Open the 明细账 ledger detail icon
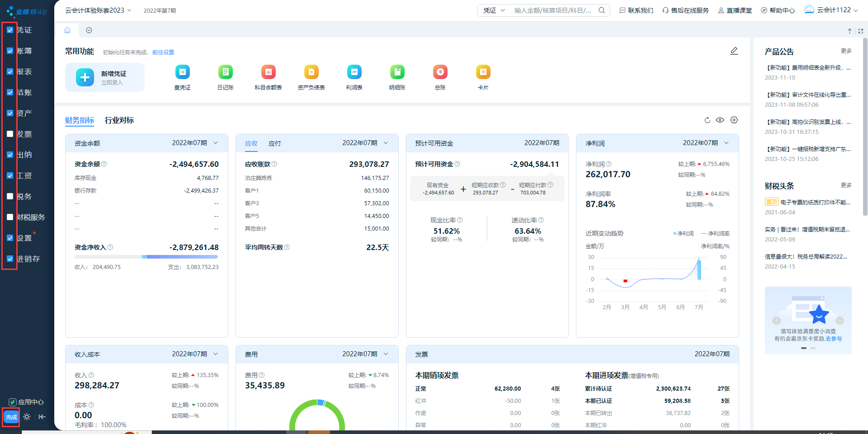The image size is (868, 434). pyautogui.click(x=397, y=72)
